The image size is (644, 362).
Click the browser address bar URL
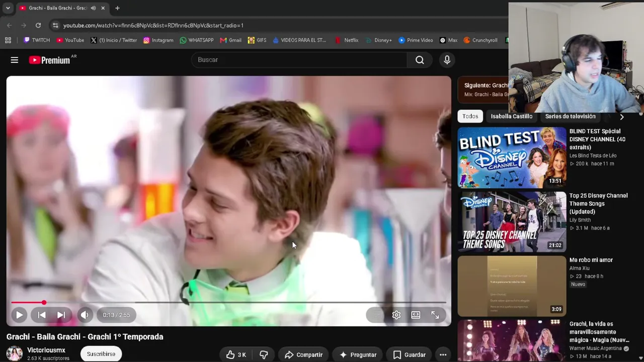[153, 25]
